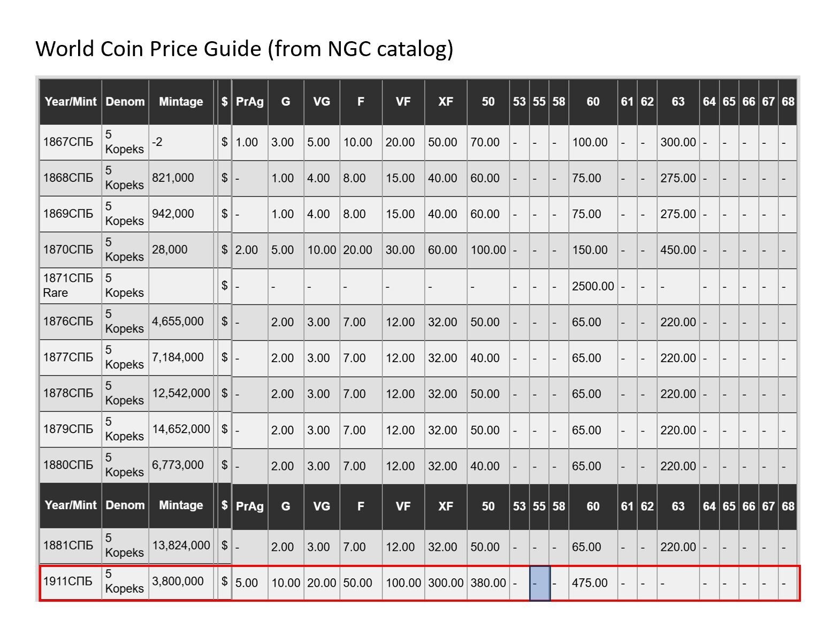Click the 300.00 cell in 1867СПБ row

[x=678, y=142]
